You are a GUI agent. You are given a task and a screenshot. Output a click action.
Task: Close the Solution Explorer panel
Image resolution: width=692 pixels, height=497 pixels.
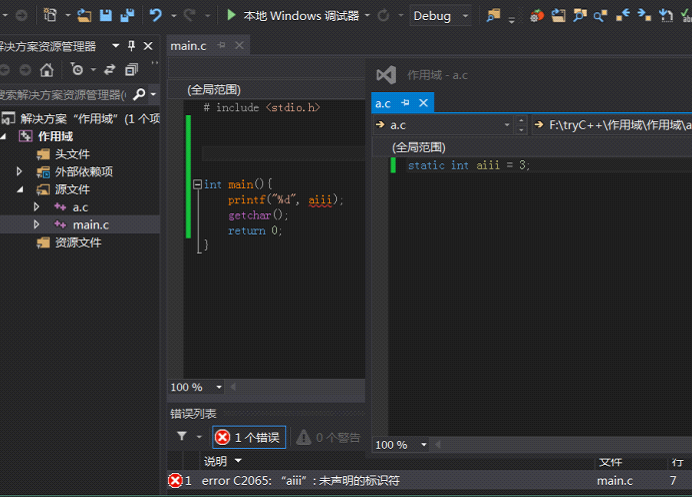point(148,45)
